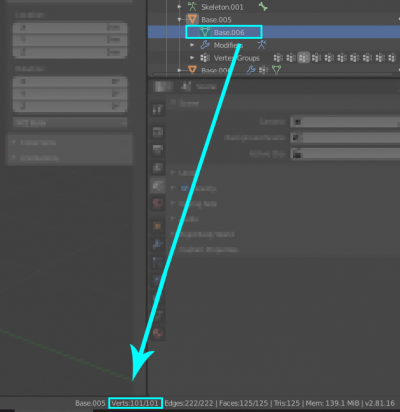Screen dimensions: 400x412
Task: Open the XYZ Euler rotation mode dropdown
Action: [x=70, y=123]
